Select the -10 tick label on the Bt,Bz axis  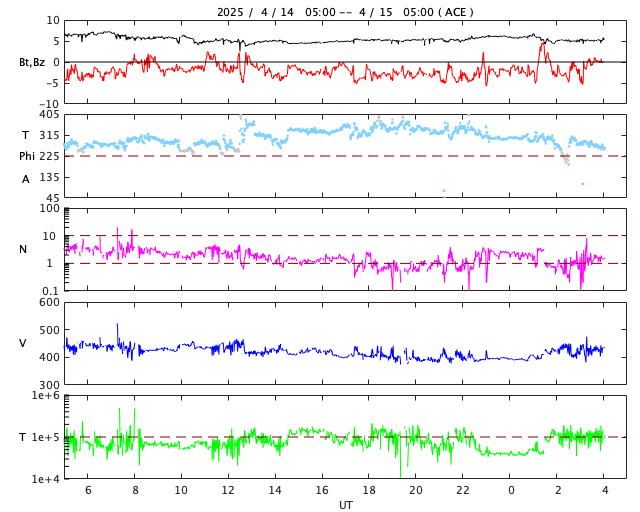click(48, 103)
